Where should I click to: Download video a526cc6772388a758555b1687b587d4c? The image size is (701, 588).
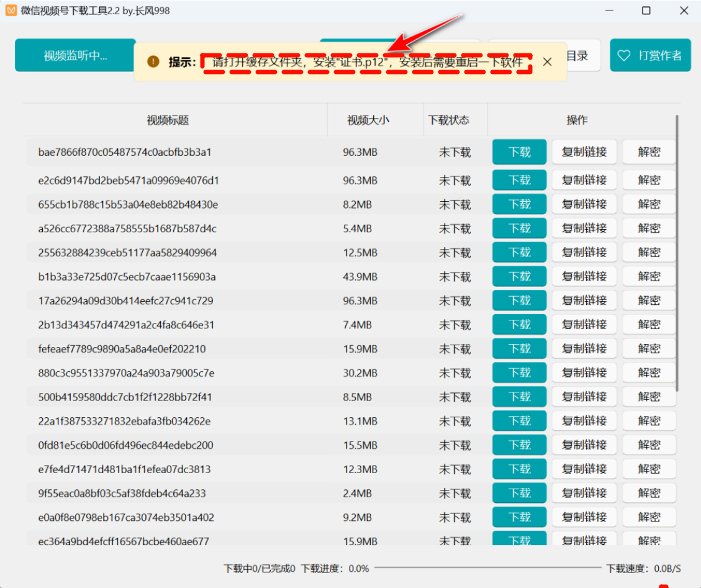pyautogui.click(x=520, y=228)
